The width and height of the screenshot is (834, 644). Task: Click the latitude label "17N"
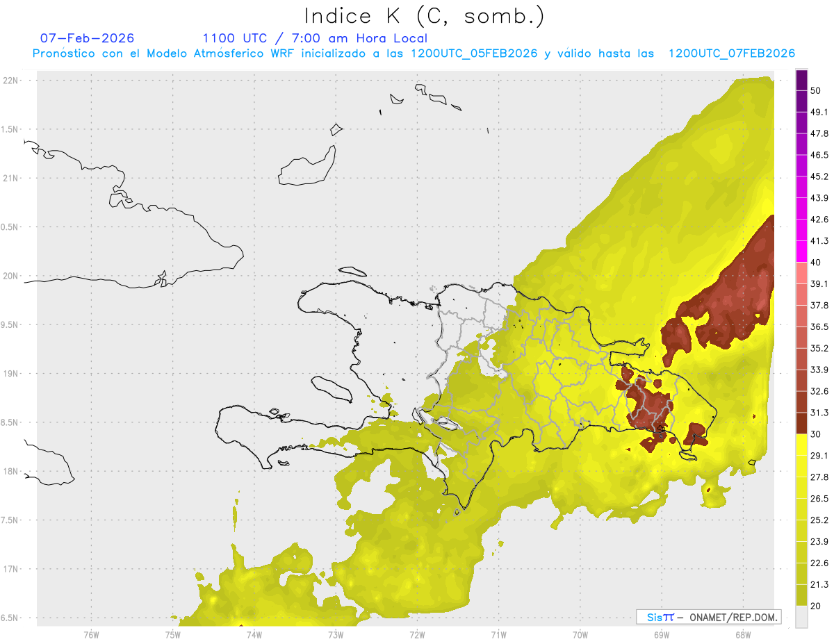(12, 569)
